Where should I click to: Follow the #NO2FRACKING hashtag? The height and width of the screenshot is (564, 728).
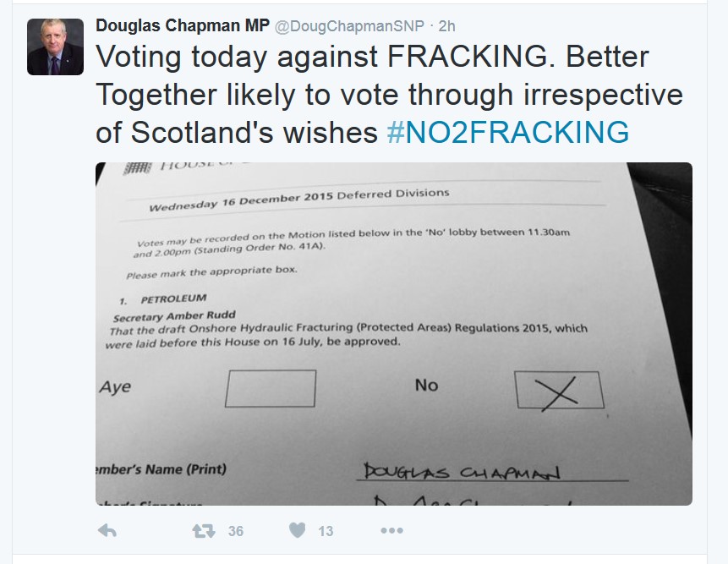(507, 133)
